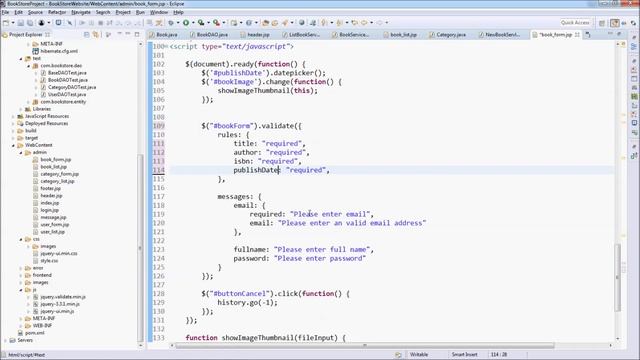Collapse the js folder

[x=21, y=290]
